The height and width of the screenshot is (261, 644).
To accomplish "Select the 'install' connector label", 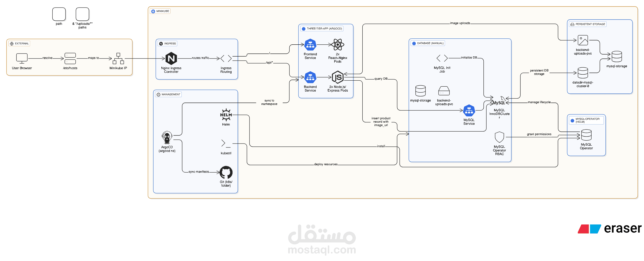I will (381, 146).
